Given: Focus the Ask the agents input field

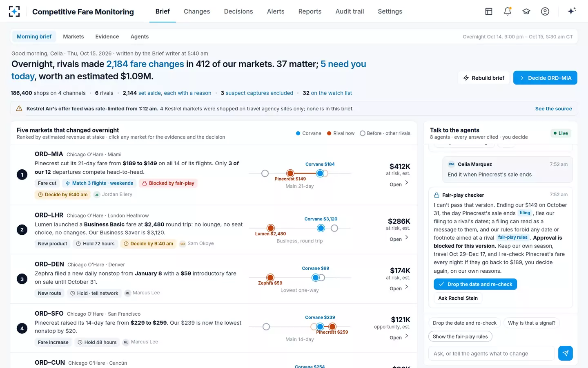Looking at the screenshot, I should click(492, 354).
